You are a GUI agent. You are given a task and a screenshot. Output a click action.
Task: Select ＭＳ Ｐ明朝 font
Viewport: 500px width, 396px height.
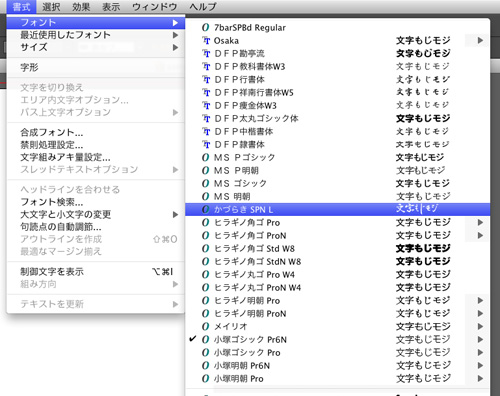tap(337, 170)
